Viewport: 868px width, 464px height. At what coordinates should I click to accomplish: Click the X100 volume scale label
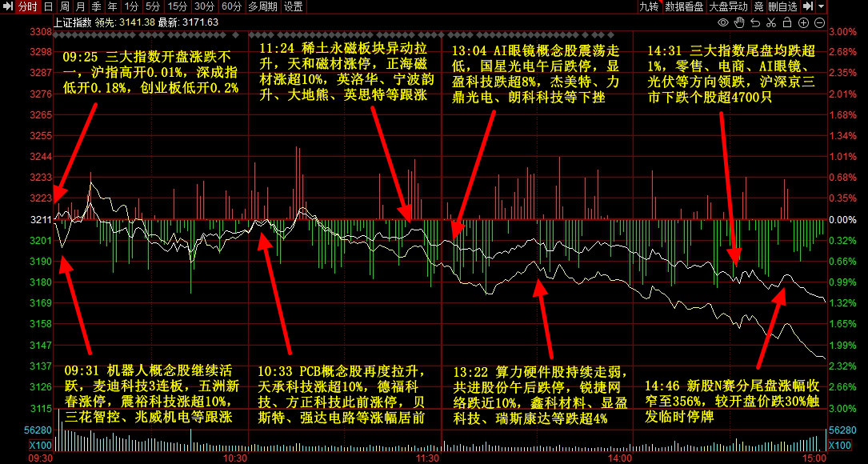840,446
